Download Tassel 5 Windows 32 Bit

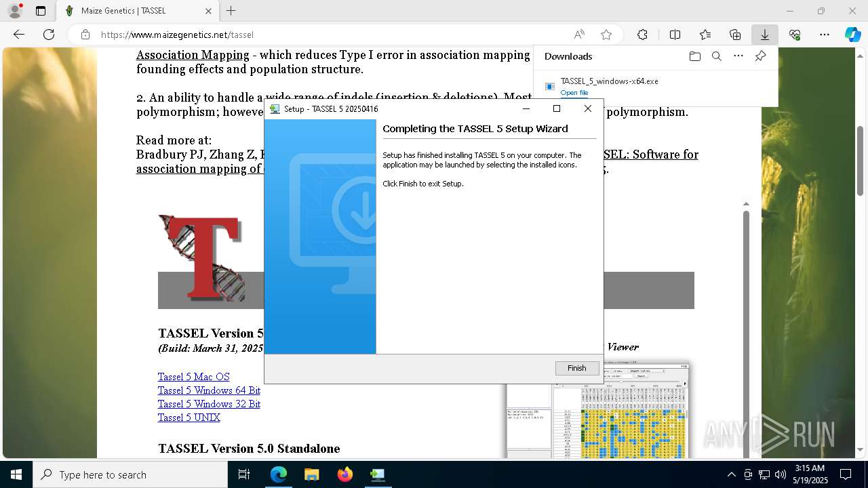[x=209, y=404]
